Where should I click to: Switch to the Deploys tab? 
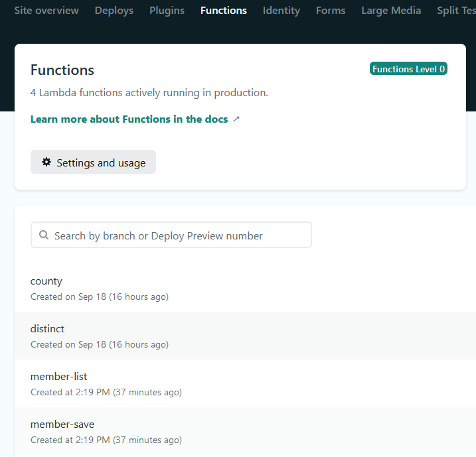114,11
